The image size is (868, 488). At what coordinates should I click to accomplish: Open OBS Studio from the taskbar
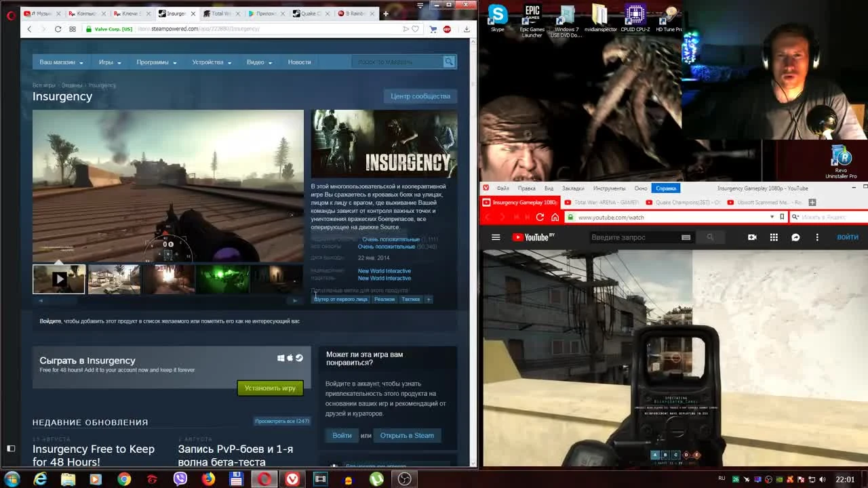point(405,479)
